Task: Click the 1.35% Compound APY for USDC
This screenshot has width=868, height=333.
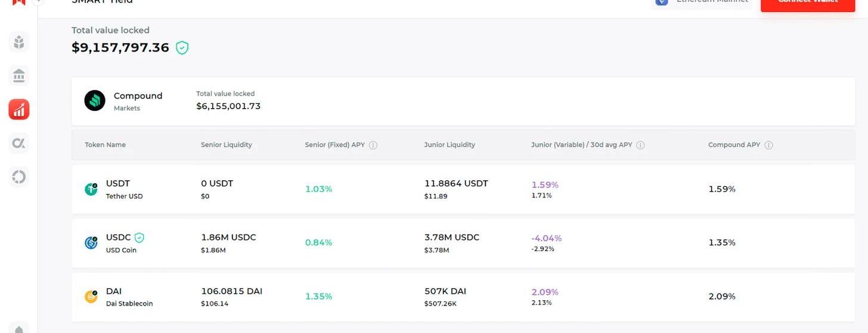Action: point(722,243)
